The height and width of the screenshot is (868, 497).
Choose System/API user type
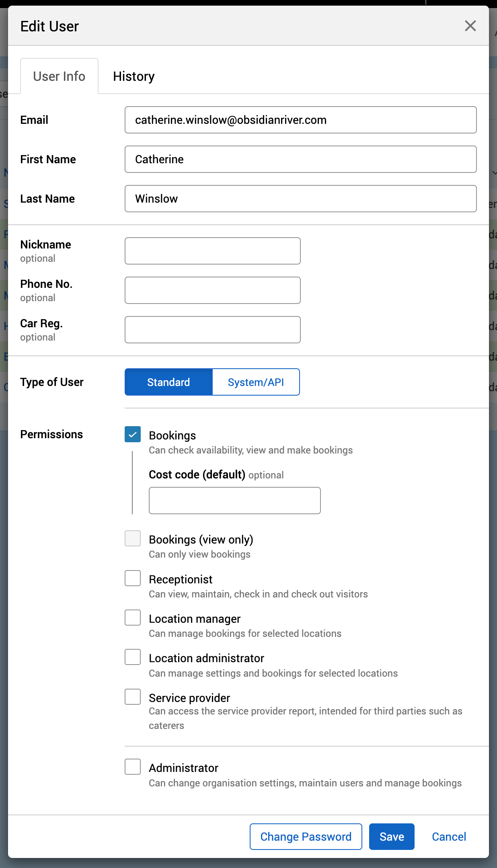tap(256, 382)
